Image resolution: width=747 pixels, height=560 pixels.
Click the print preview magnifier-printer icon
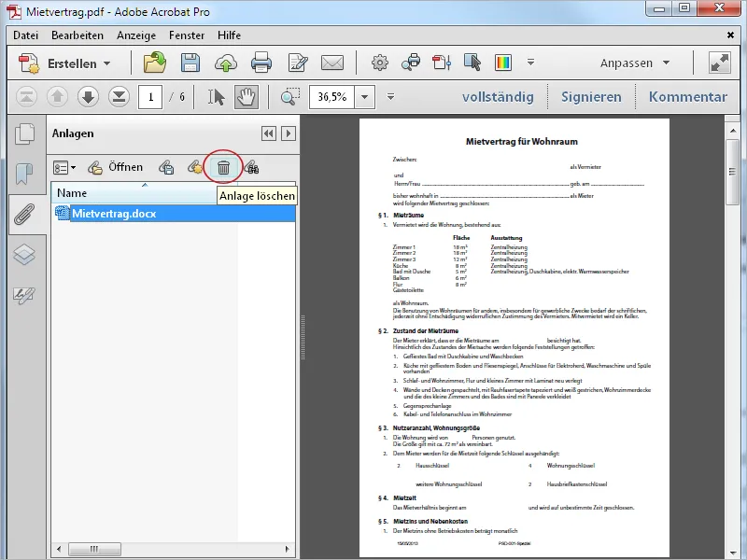[x=411, y=63]
